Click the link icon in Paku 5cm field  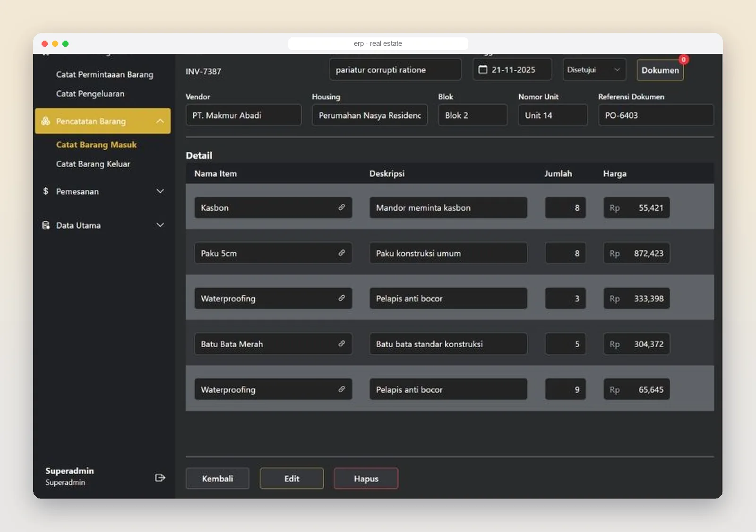click(342, 253)
